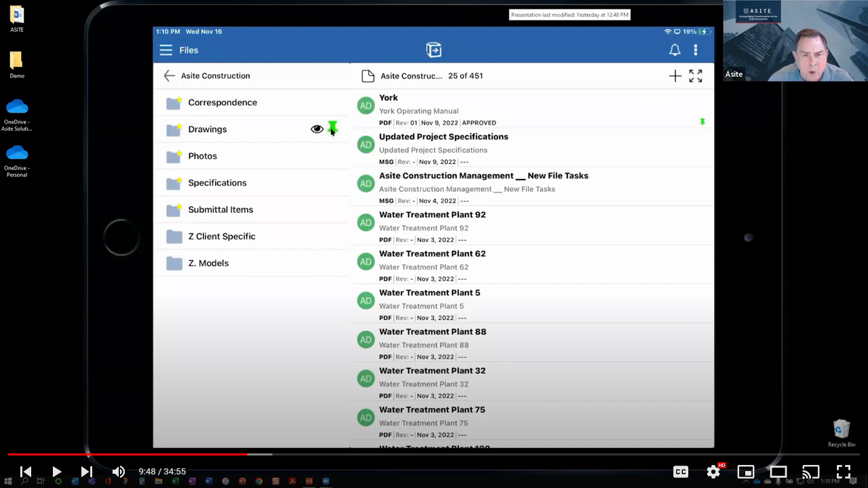
Task: Play the video
Action: pyautogui.click(x=57, y=471)
